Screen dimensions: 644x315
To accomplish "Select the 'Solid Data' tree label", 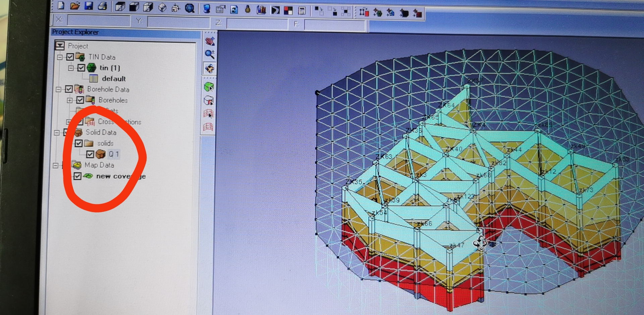I will [x=101, y=132].
